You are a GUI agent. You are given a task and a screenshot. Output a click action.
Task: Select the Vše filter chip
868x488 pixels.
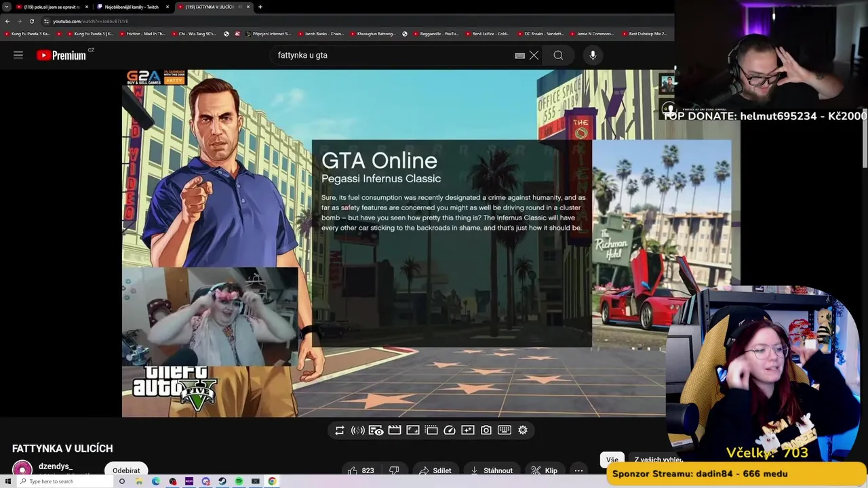point(612,460)
